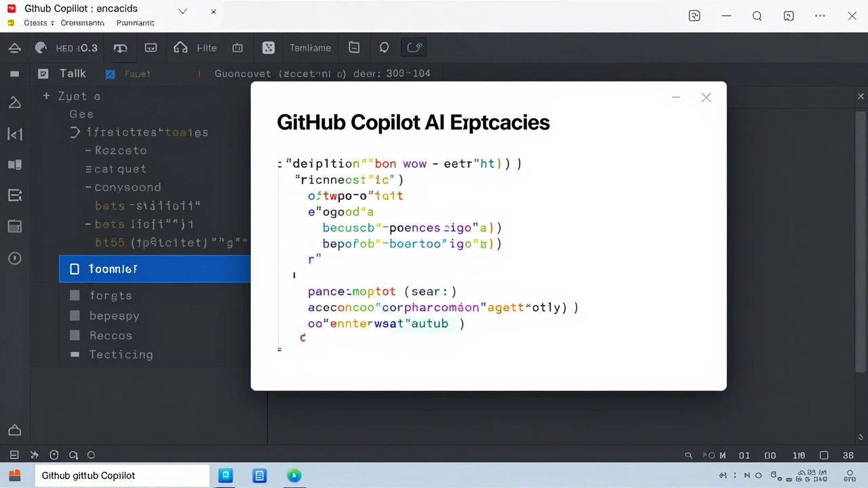Toggle the square beside forgts
This screenshot has width=868, height=488.
[x=75, y=296]
